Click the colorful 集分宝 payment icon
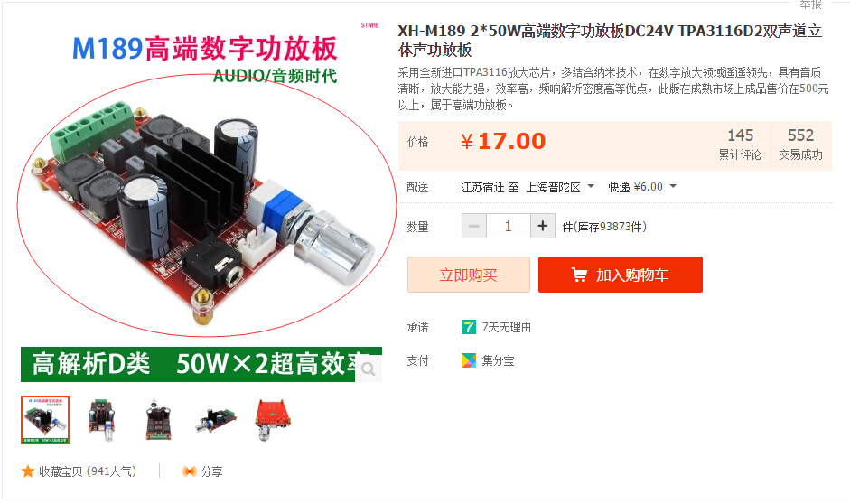The height and width of the screenshot is (504, 850). pos(469,360)
